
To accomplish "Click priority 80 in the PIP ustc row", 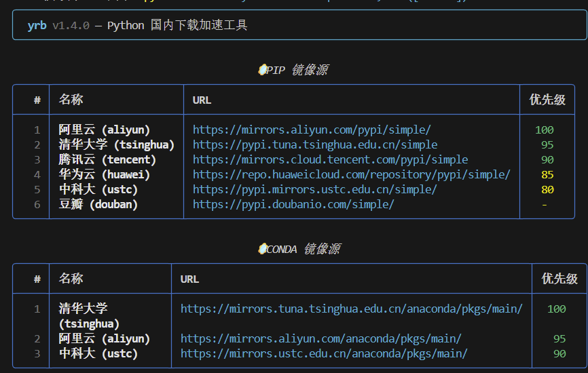I will pyautogui.click(x=547, y=190).
